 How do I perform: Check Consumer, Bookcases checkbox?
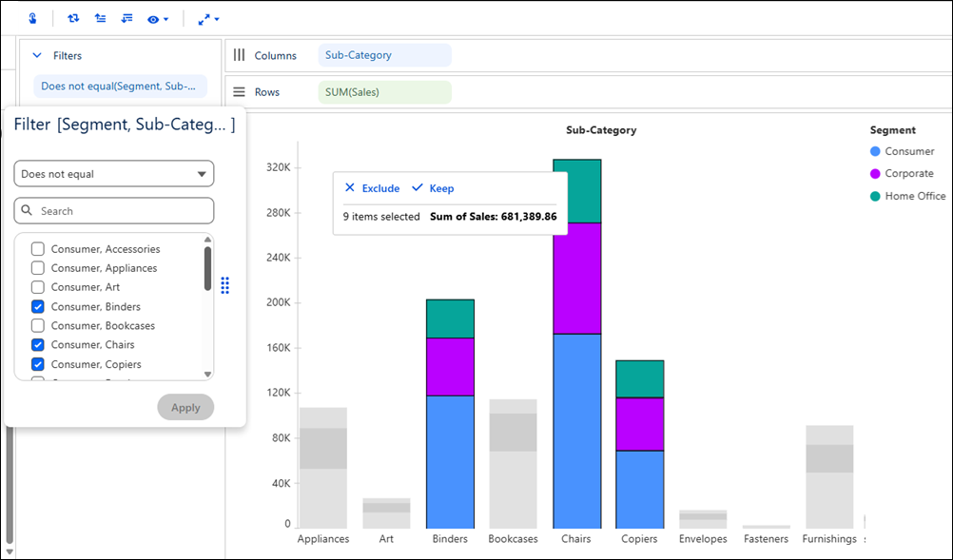(38, 325)
